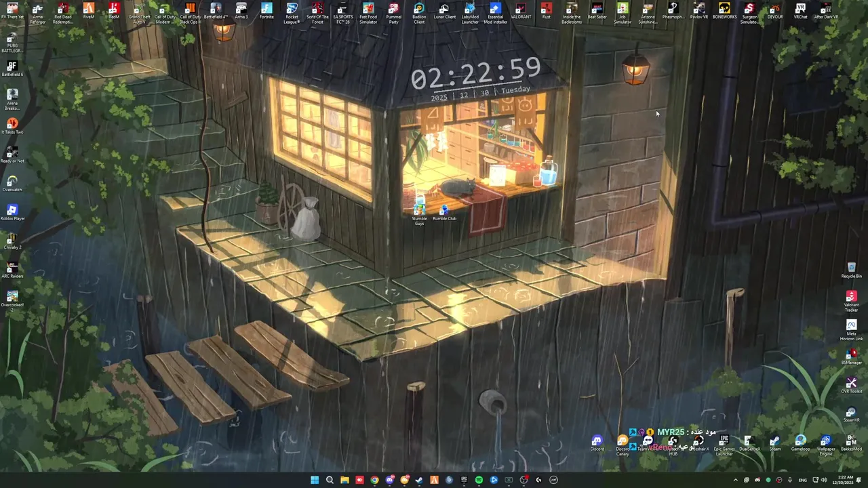Select the Arena Breakout shortcut
The image size is (868, 488).
[12, 100]
